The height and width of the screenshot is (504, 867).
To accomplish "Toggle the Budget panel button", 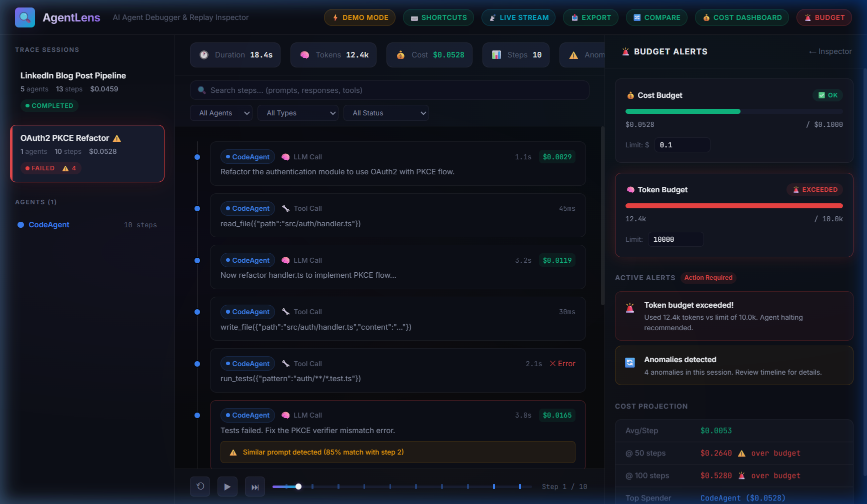I will tap(824, 17).
